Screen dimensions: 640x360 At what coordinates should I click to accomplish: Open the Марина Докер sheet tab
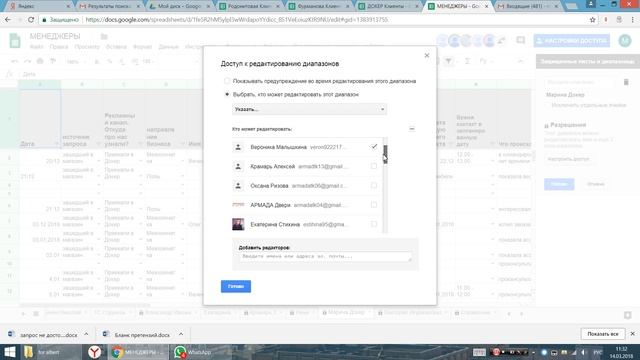pyautogui.click(x=346, y=313)
